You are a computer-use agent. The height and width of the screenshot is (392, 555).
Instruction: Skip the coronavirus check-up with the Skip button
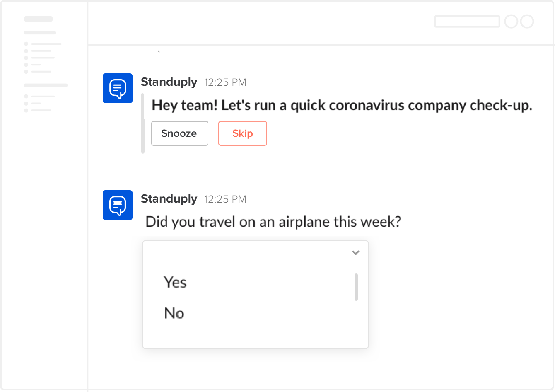[x=242, y=133]
